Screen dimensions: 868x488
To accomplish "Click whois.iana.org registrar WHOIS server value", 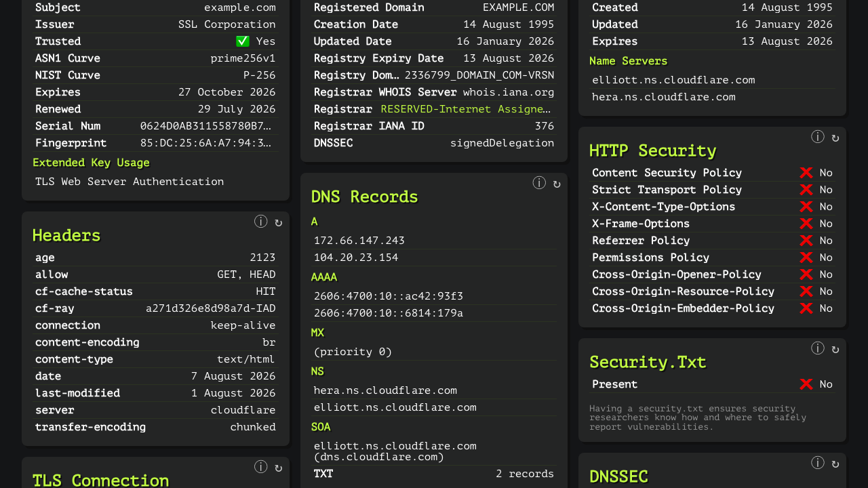I will [x=509, y=92].
